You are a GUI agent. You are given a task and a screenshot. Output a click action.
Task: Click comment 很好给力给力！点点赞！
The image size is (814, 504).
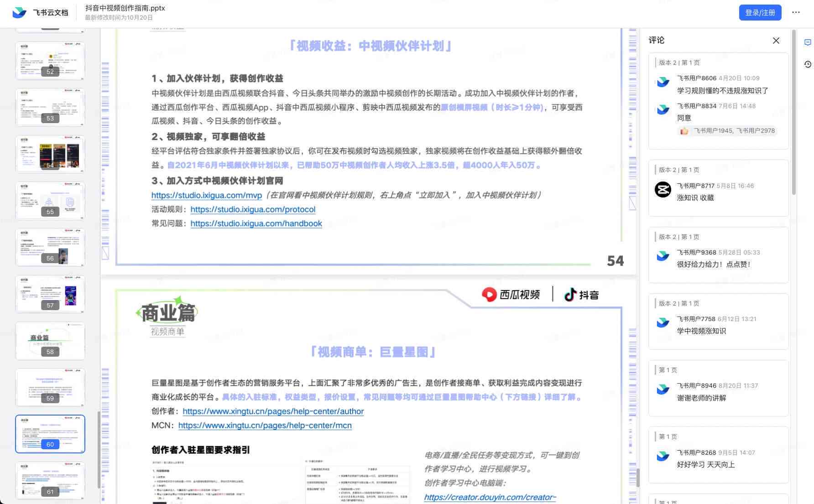pos(714,265)
